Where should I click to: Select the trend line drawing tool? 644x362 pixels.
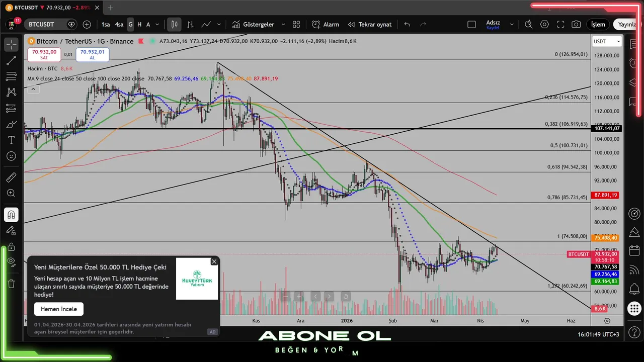click(11, 60)
